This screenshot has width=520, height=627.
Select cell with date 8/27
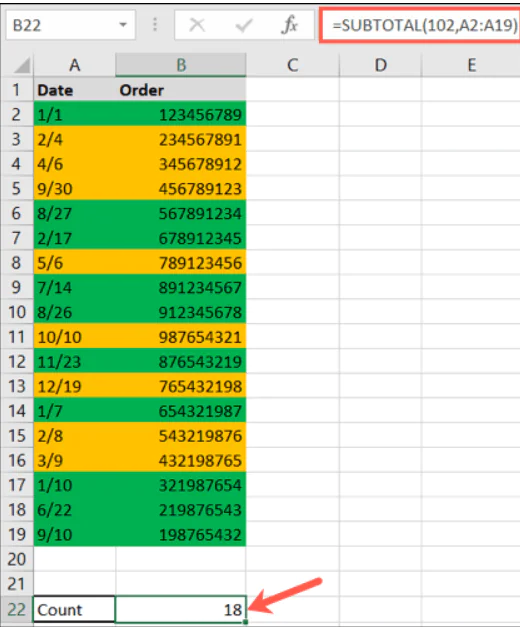[x=74, y=213]
